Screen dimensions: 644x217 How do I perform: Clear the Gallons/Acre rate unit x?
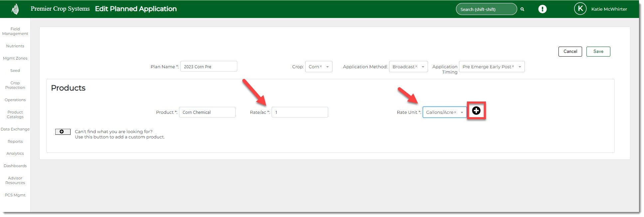tap(455, 112)
